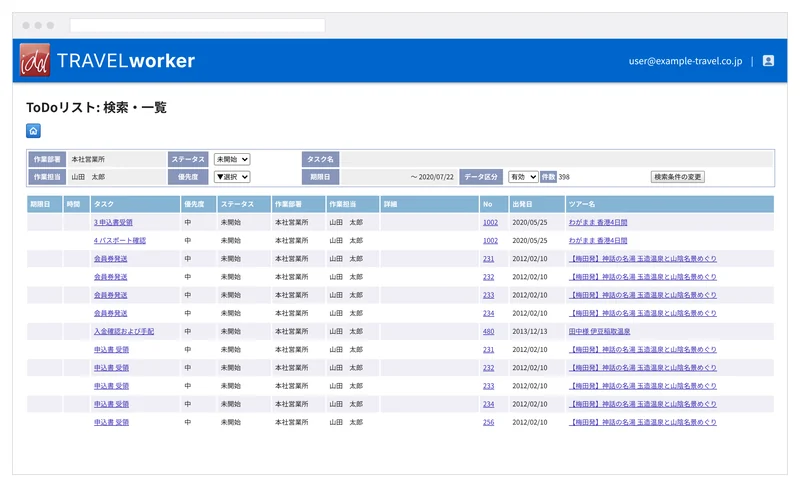Viewport: 800px width, 487px height.
Task: Click the 出発日 column header
Action: 537,204
